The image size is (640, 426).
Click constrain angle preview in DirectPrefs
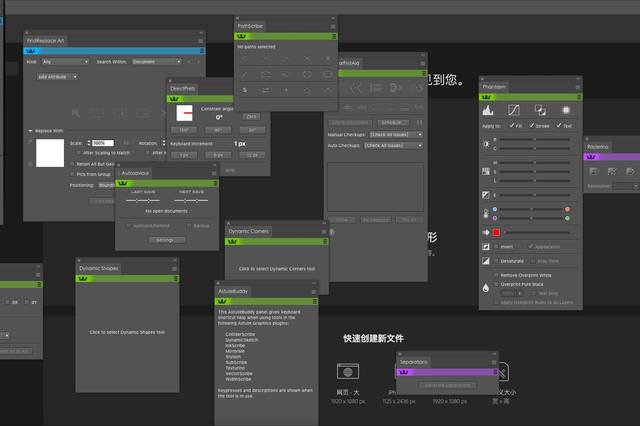pos(184,113)
